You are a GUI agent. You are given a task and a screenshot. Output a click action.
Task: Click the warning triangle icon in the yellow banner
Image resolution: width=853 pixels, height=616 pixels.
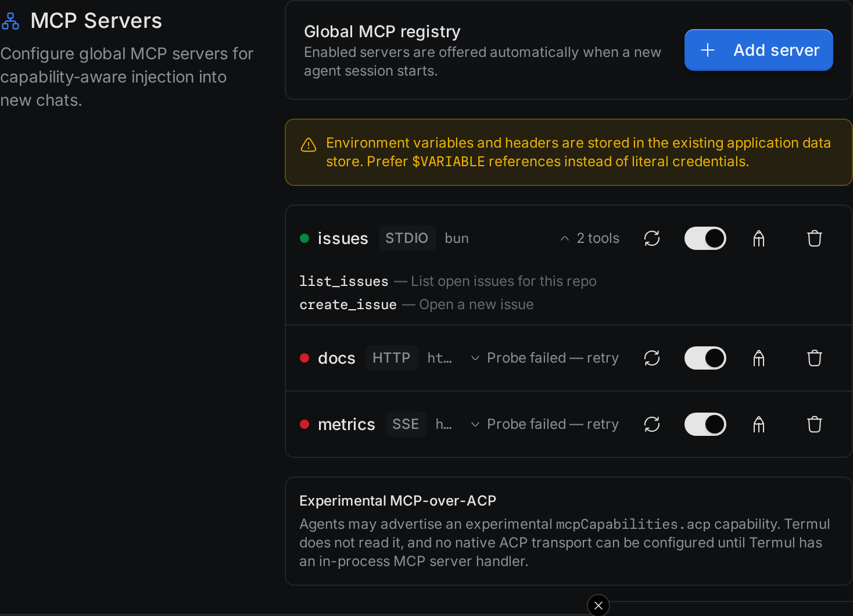click(309, 145)
